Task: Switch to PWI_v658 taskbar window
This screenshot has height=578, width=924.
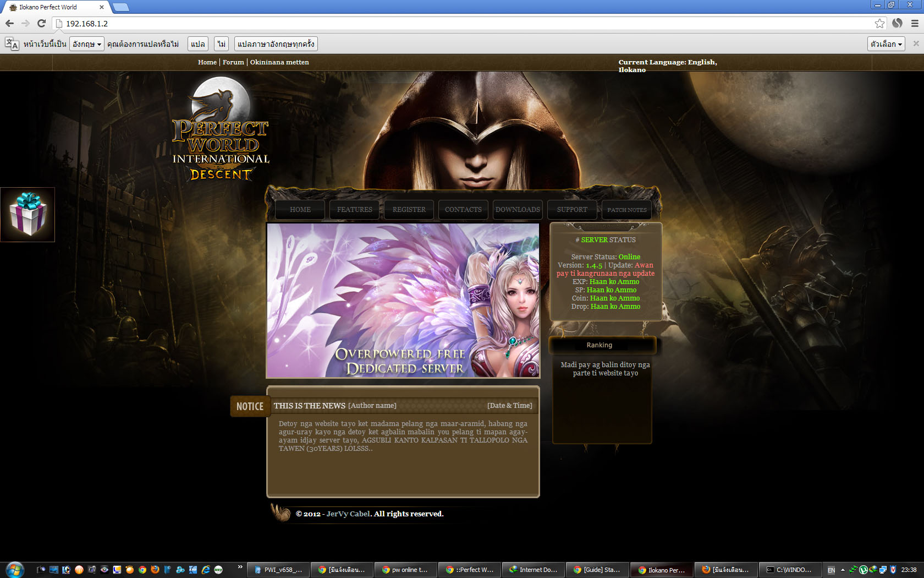Action: tap(278, 570)
